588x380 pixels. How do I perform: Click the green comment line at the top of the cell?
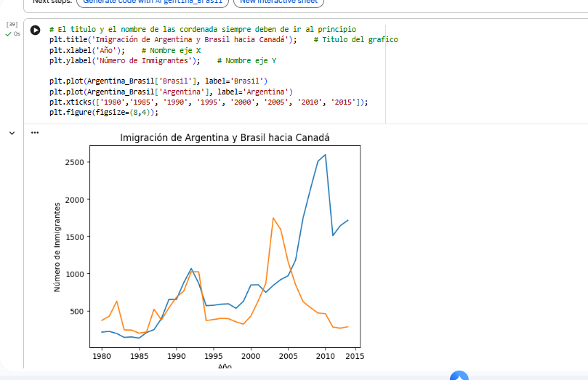point(203,29)
